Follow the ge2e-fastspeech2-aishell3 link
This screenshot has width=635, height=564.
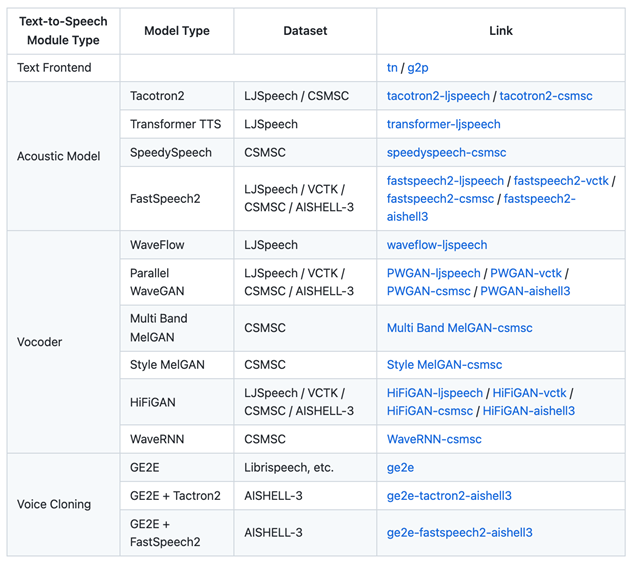(459, 533)
